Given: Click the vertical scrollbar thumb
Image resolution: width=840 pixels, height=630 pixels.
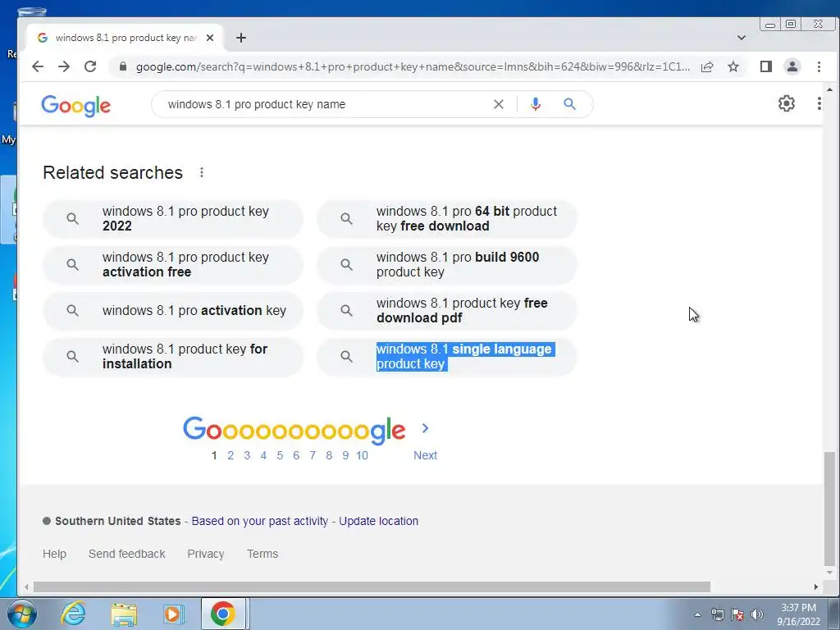Looking at the screenshot, I should 829,509.
